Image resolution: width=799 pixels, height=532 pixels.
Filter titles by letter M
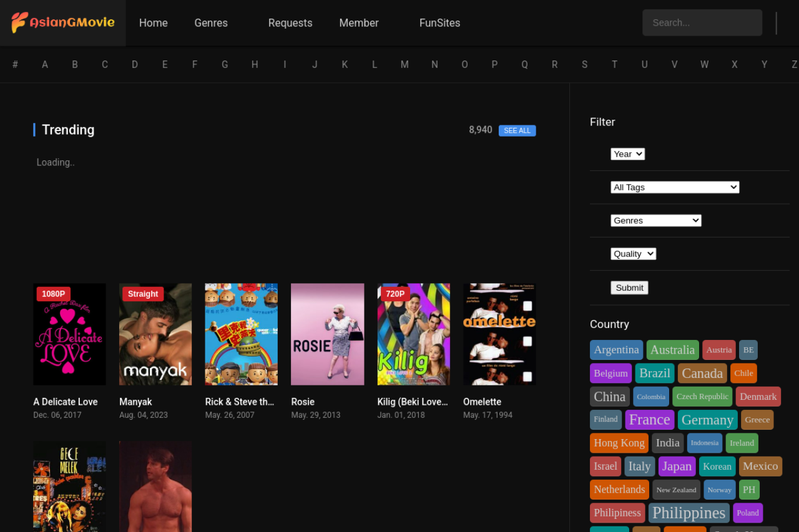click(404, 64)
